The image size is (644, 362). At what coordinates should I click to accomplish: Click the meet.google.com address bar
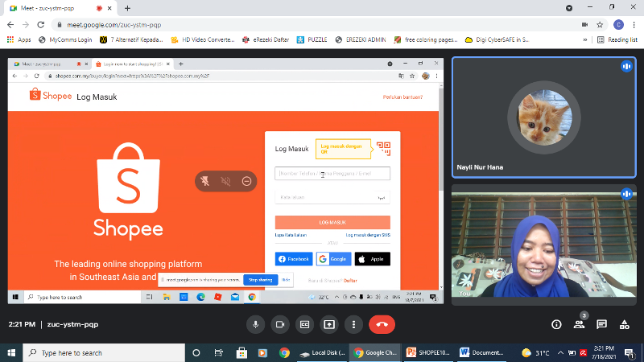pyautogui.click(x=316, y=25)
